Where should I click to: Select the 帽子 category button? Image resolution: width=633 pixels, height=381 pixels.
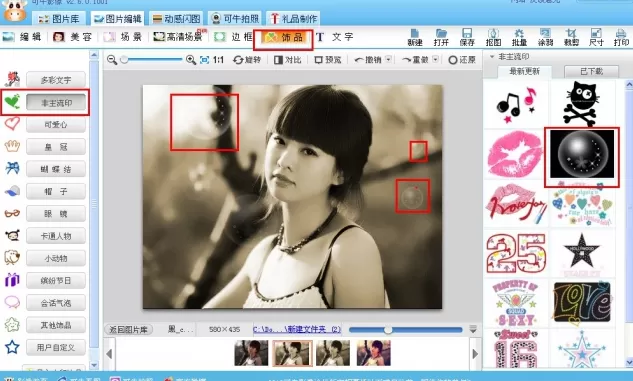(56, 191)
